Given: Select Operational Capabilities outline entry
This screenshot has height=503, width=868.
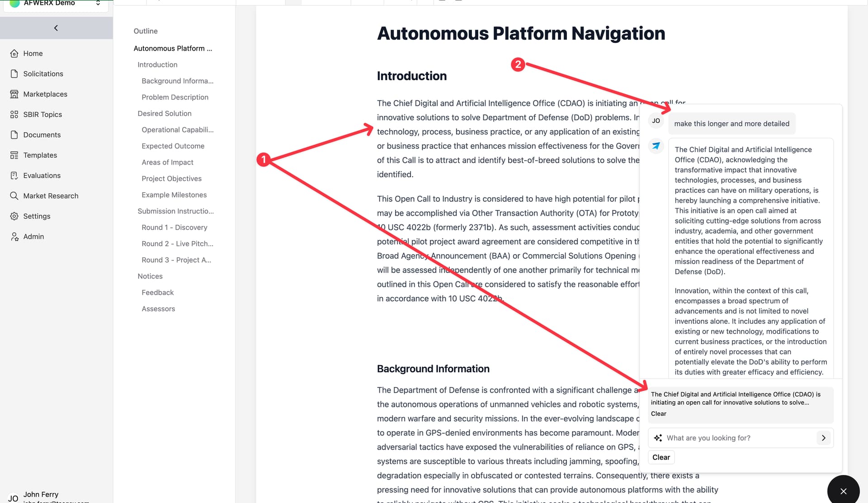Looking at the screenshot, I should point(178,130).
